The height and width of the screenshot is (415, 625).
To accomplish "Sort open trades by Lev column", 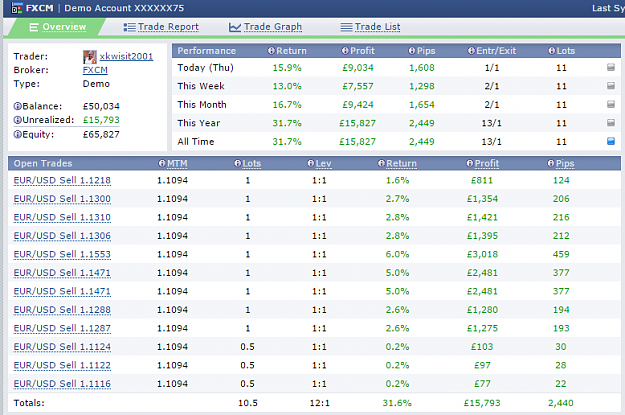I will 323,163.
